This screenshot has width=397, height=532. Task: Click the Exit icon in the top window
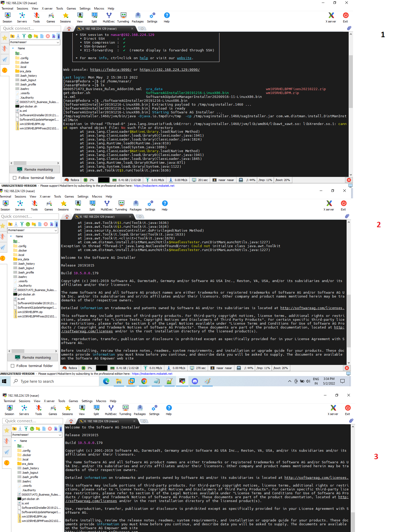click(x=346, y=18)
